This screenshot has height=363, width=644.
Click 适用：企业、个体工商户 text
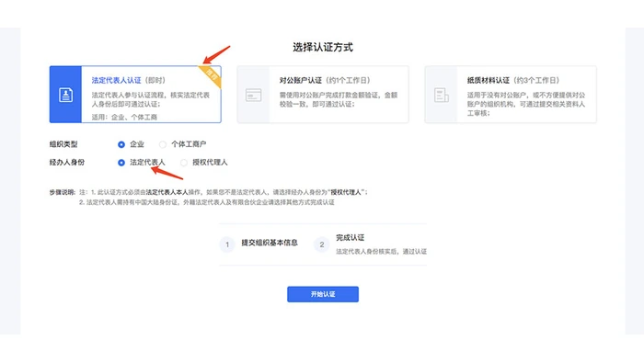click(x=124, y=118)
